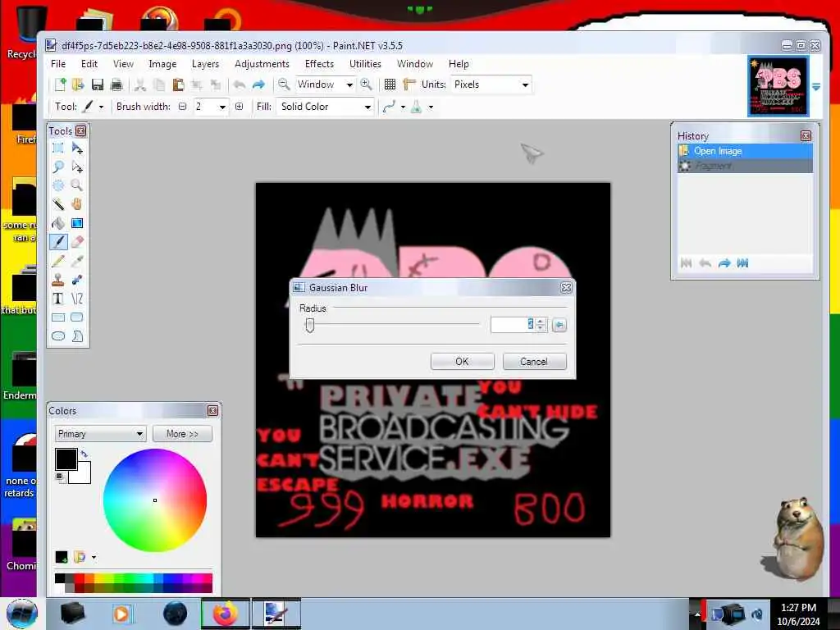840x630 pixels.
Task: Select the Pan hand tool
Action: [x=77, y=204]
